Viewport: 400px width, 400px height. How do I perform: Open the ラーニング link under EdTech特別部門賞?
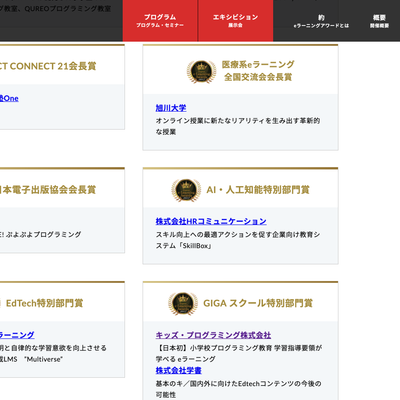(17, 335)
